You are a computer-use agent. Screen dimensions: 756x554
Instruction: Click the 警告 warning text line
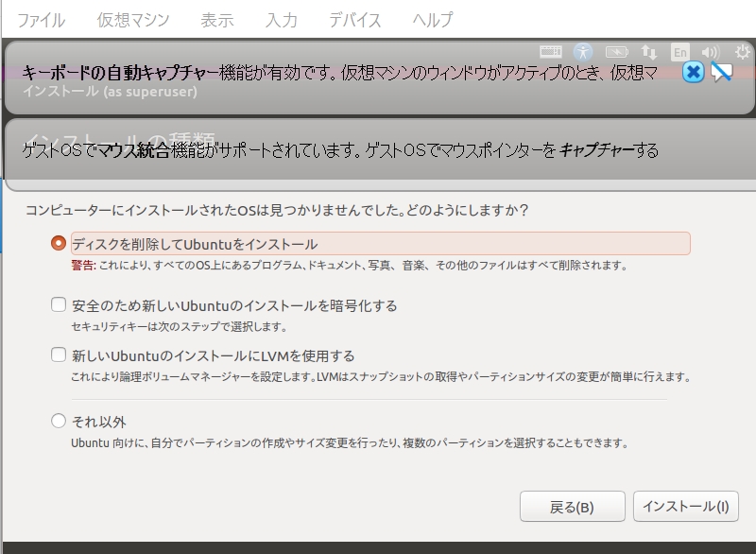349,266
